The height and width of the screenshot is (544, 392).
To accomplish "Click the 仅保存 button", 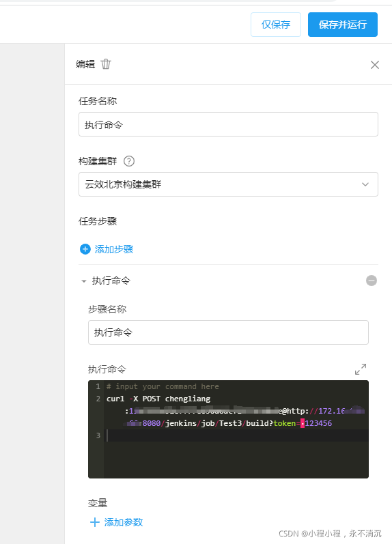I will (x=276, y=25).
